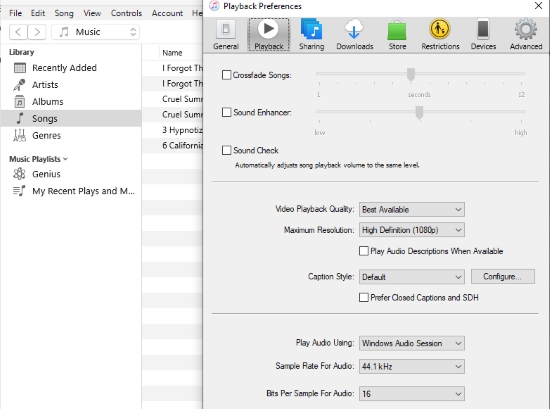550x409 pixels.
Task: Open the Downloads preferences tab
Action: pos(355,34)
